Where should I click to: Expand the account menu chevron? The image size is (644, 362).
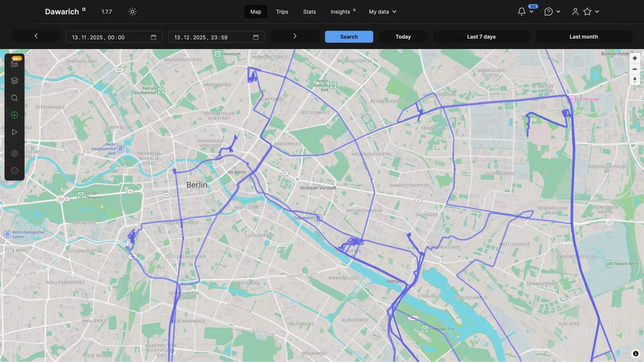597,12
